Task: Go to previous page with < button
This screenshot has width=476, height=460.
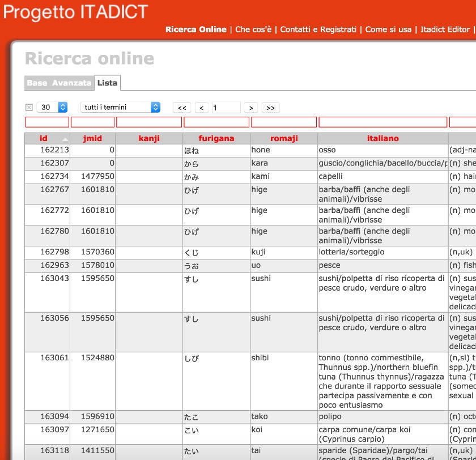Action: tap(202, 108)
